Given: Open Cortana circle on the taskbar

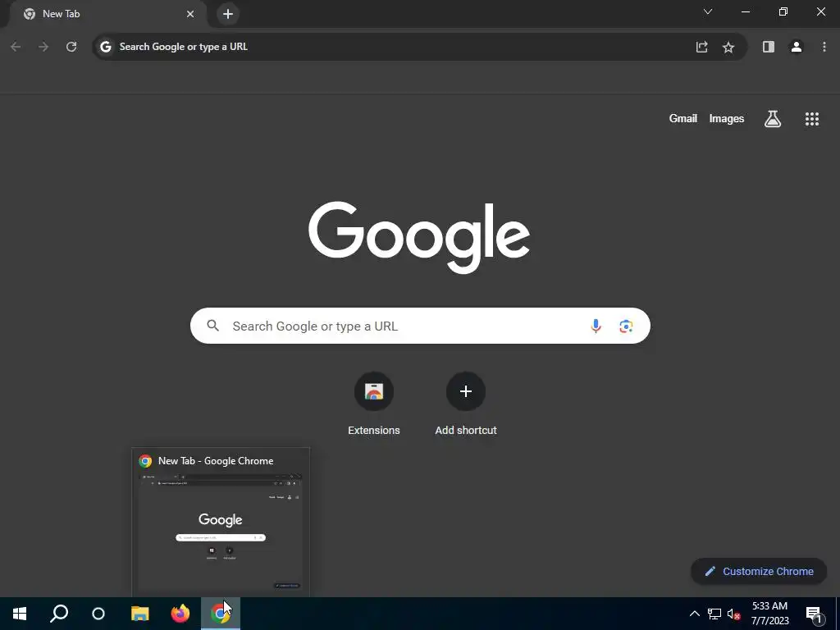Looking at the screenshot, I should point(98,614).
